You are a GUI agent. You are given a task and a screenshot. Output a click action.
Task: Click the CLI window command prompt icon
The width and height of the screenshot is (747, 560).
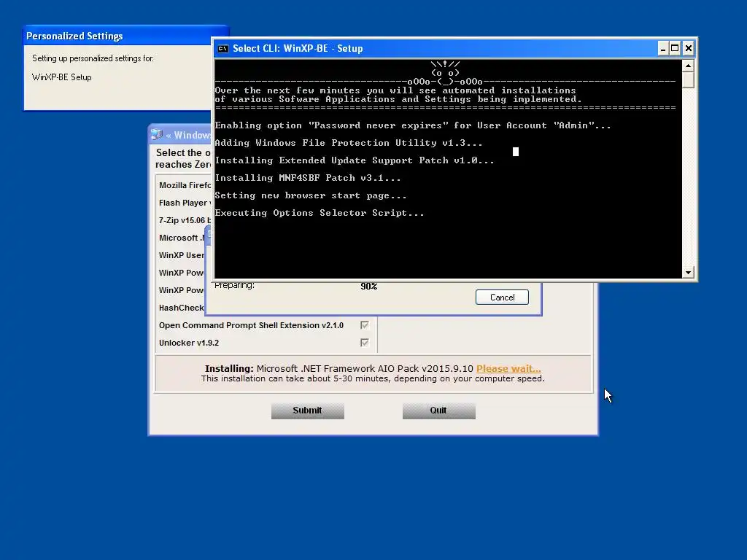222,49
